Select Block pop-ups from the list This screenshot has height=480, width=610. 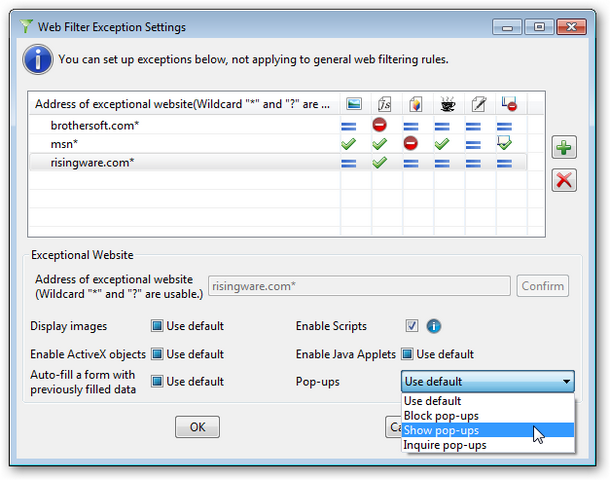click(x=443, y=415)
